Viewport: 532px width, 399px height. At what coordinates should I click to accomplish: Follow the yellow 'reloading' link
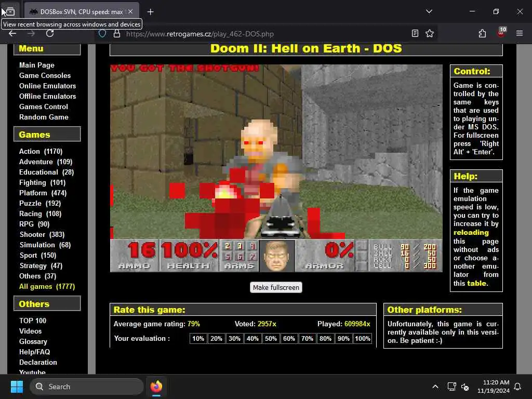pyautogui.click(x=471, y=232)
